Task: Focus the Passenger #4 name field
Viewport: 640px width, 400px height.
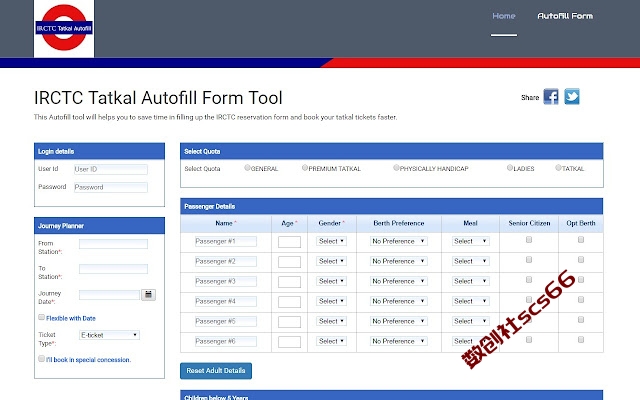Action: click(226, 301)
